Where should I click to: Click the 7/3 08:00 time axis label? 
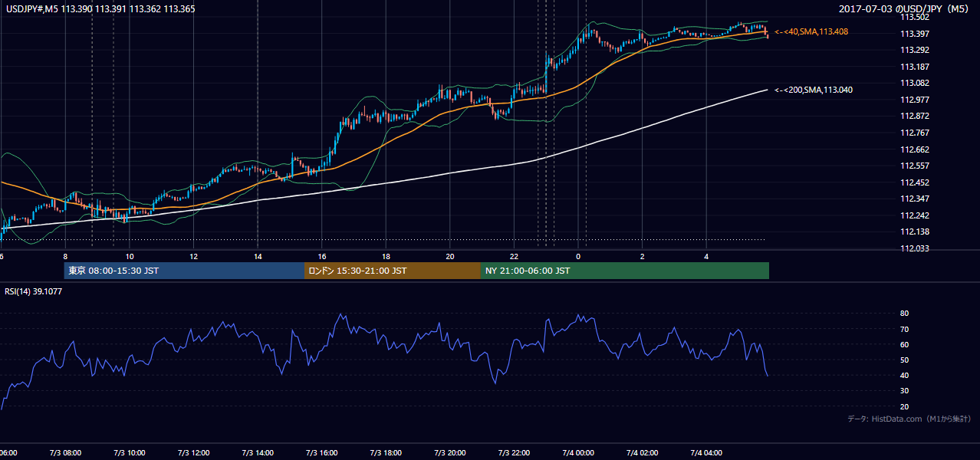[65, 452]
